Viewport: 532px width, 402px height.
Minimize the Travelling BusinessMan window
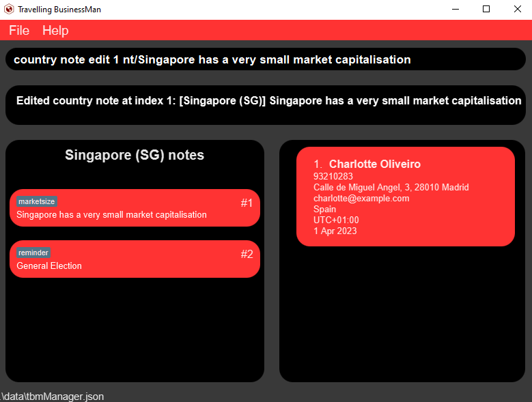pos(456,9)
